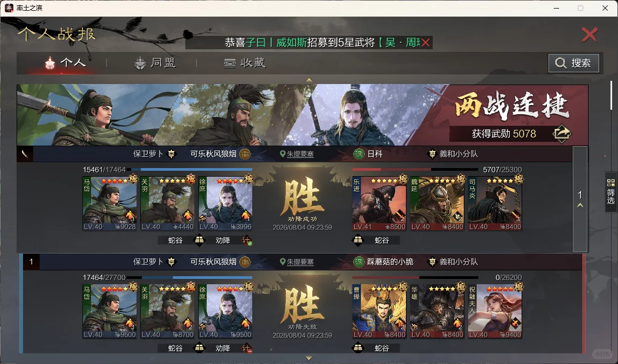Click the 南 faction badge in first report
Screen dimensions: 618x364
click(x=245, y=154)
